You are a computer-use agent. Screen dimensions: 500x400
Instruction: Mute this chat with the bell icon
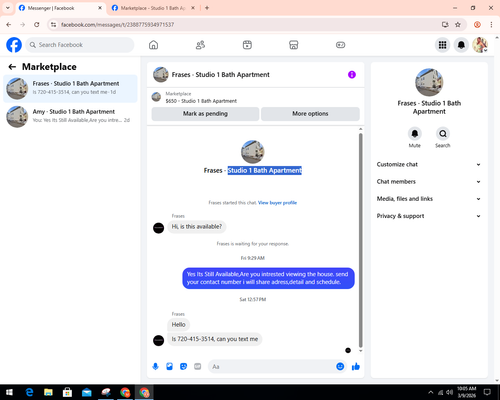tap(415, 134)
